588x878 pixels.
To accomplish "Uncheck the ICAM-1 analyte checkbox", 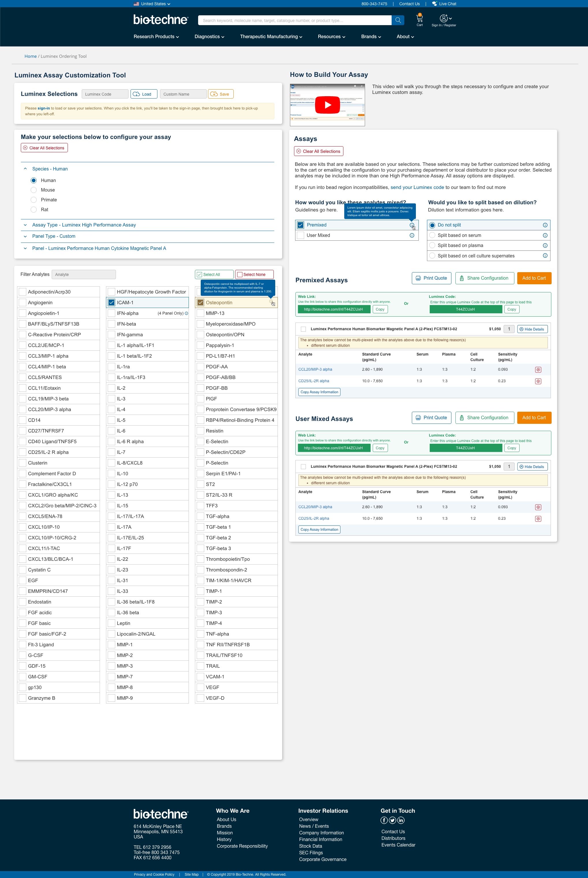I will click(x=111, y=302).
